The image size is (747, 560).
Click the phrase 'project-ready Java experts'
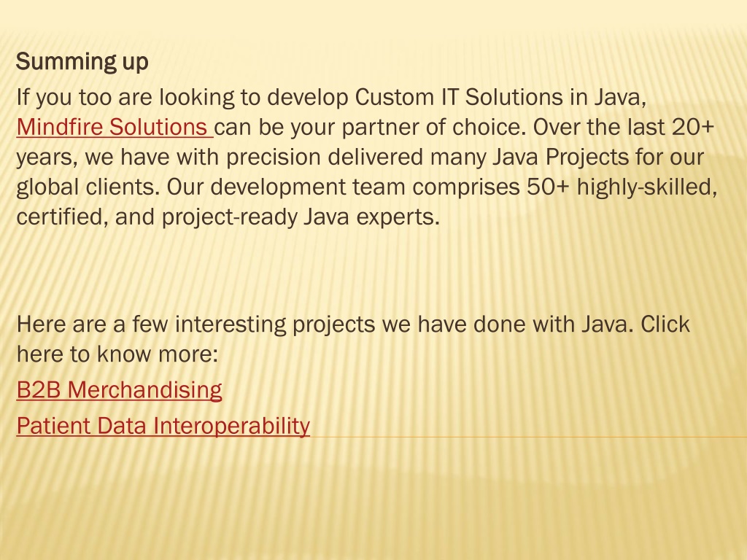[300, 217]
